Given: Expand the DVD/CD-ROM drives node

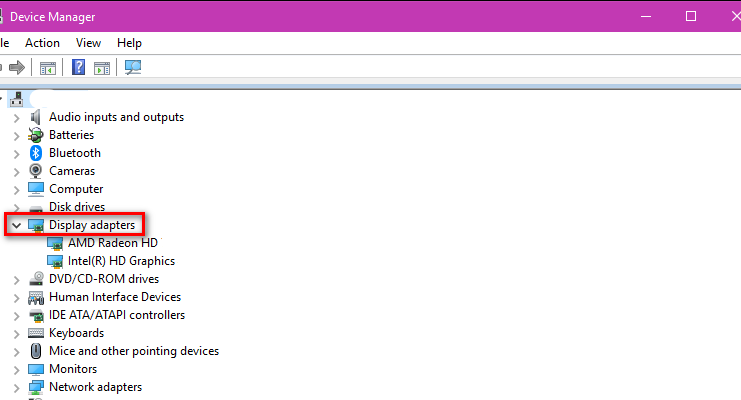Looking at the screenshot, I should click(17, 280).
